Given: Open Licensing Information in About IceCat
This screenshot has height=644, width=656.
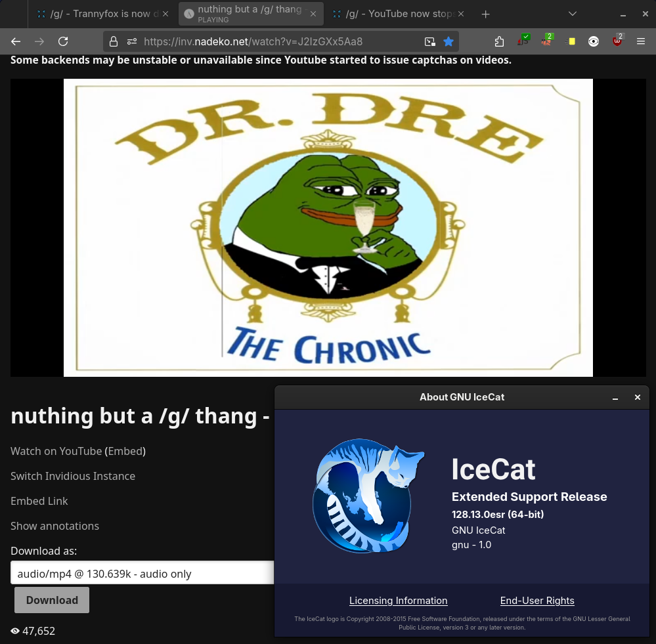Looking at the screenshot, I should click(399, 601).
